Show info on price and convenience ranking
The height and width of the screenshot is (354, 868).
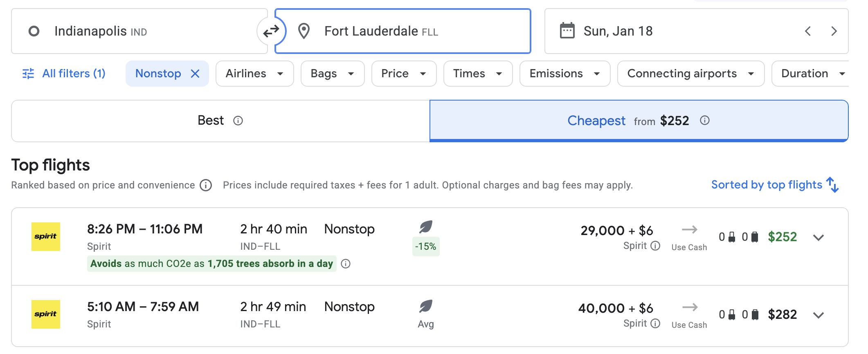click(x=206, y=185)
